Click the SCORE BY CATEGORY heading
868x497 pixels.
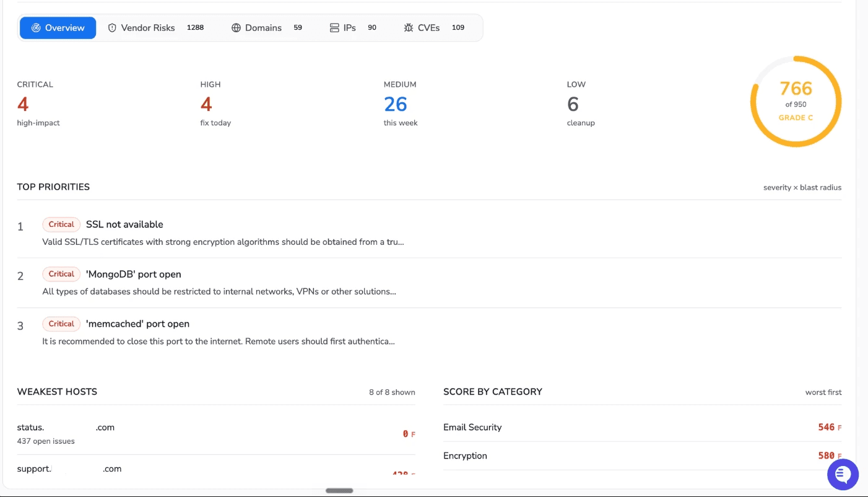coord(493,392)
